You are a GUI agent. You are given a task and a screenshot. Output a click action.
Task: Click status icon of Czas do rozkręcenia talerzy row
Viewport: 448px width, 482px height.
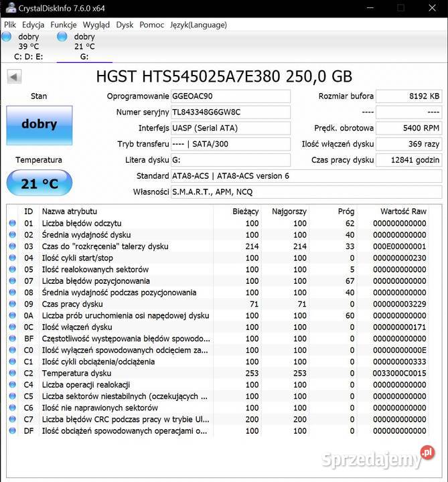(13, 246)
